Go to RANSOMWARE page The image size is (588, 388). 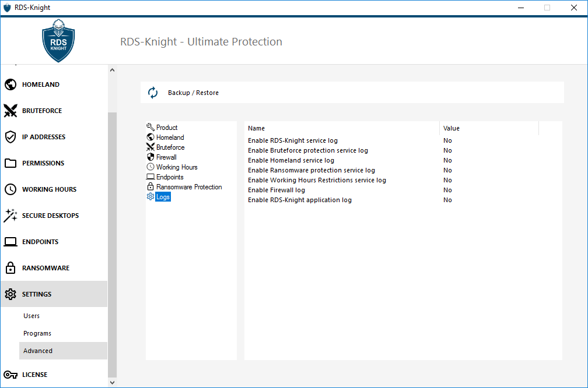54,268
